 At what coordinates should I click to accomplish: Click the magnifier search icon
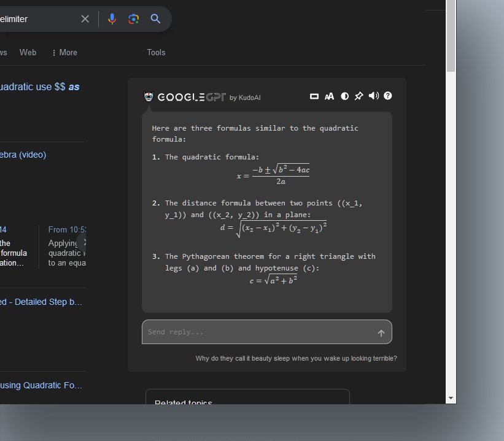tap(155, 19)
